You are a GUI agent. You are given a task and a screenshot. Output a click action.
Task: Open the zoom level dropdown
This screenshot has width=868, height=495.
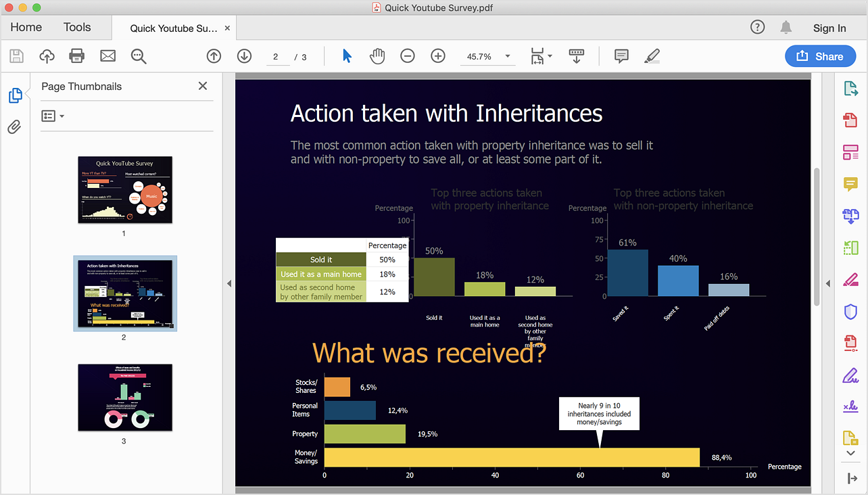pyautogui.click(x=508, y=56)
